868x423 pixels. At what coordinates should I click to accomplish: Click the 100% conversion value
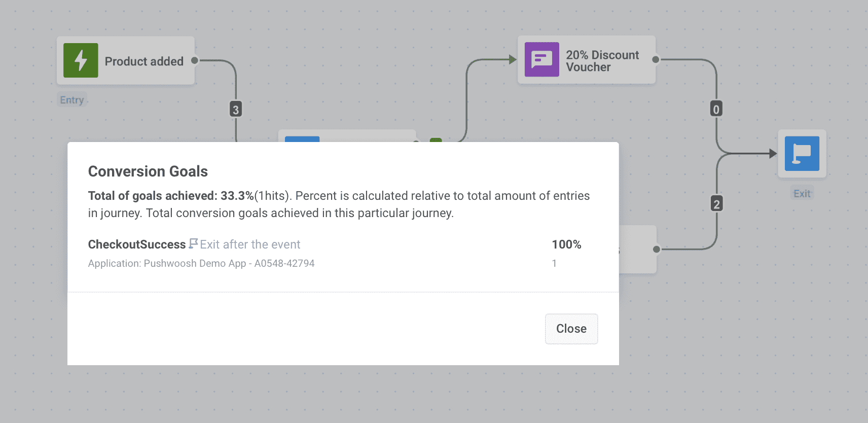coord(566,244)
